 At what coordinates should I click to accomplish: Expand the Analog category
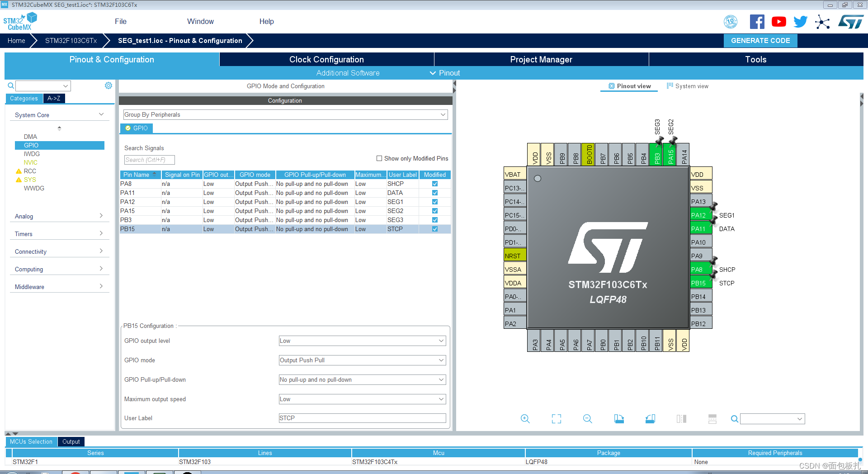[x=60, y=216]
